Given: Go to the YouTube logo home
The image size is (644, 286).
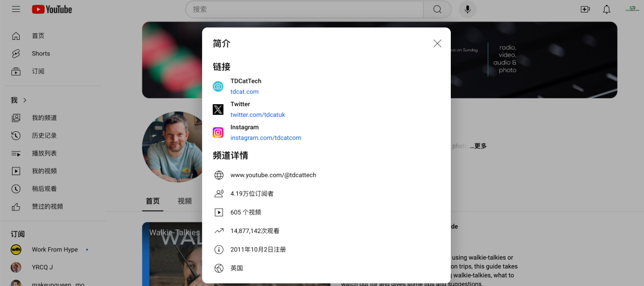Looking at the screenshot, I should pos(52,10).
